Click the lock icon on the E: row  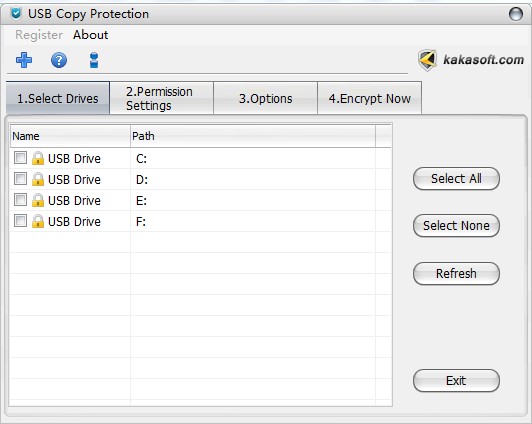tap(38, 200)
